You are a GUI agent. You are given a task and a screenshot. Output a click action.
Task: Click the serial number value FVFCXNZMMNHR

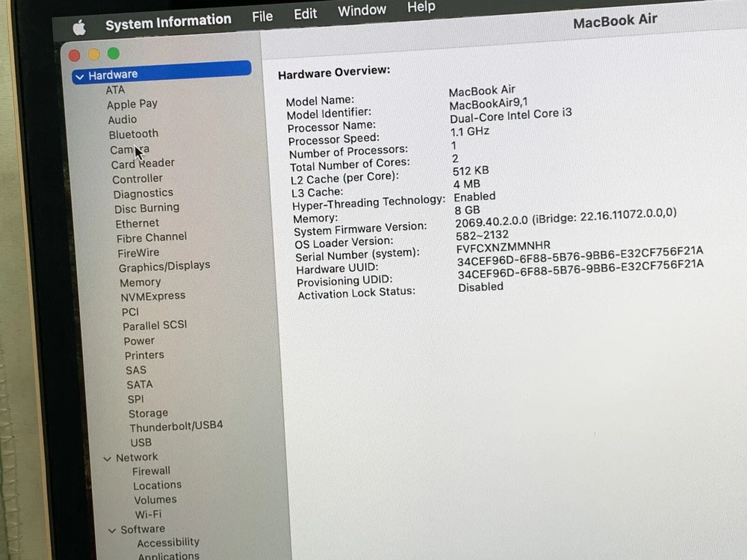(x=503, y=246)
